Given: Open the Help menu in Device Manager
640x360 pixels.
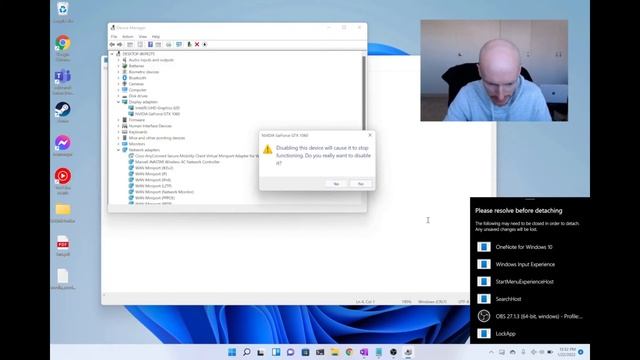Looking at the screenshot, I should [156, 37].
